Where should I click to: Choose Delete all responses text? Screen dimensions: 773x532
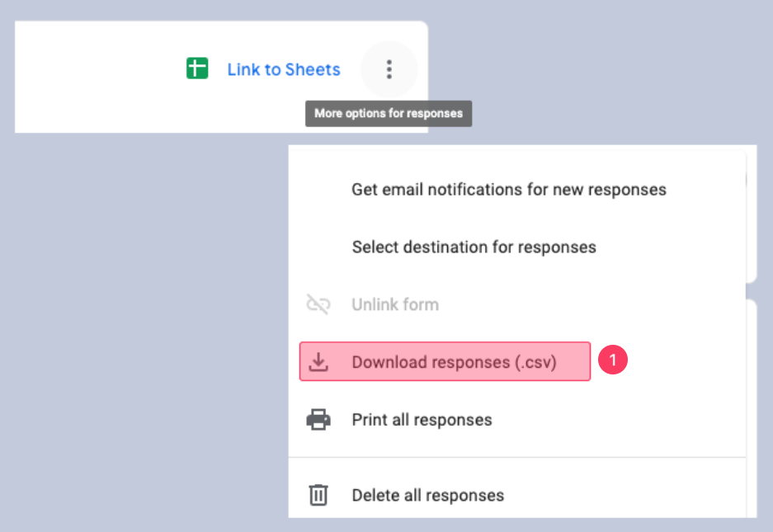[427, 496]
